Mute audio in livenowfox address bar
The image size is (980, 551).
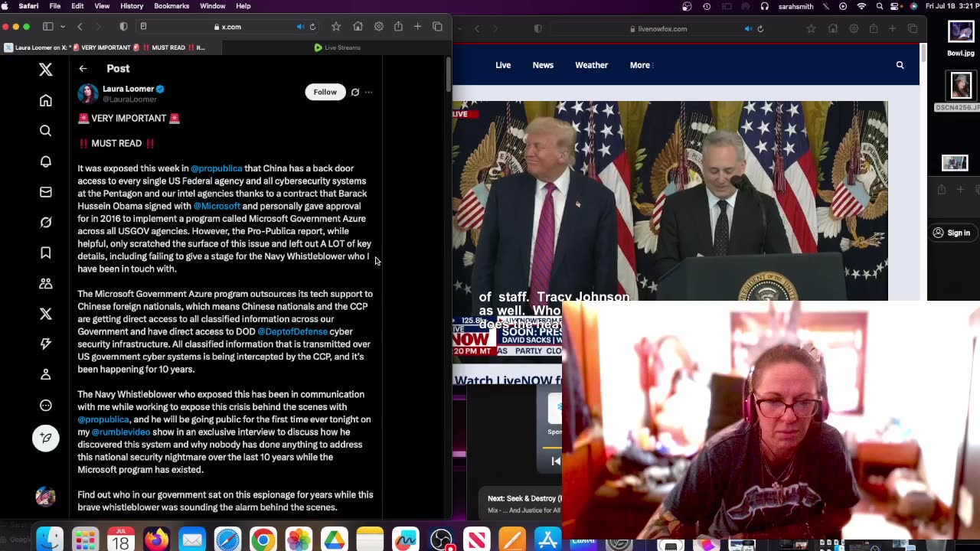coord(748,29)
